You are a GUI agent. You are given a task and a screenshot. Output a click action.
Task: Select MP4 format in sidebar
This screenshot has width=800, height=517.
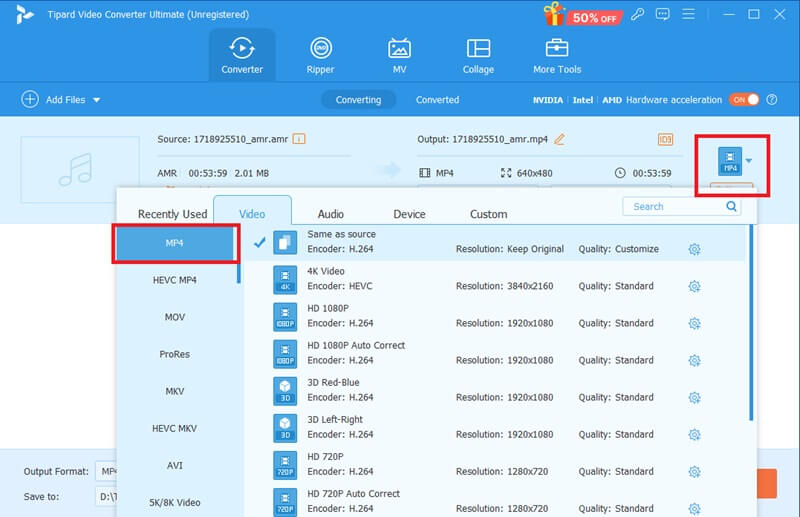[x=175, y=243]
